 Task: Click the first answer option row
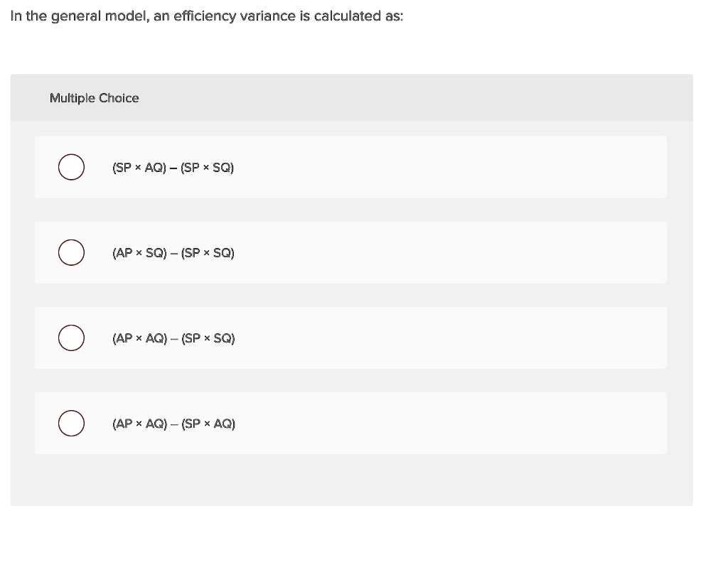(350, 167)
